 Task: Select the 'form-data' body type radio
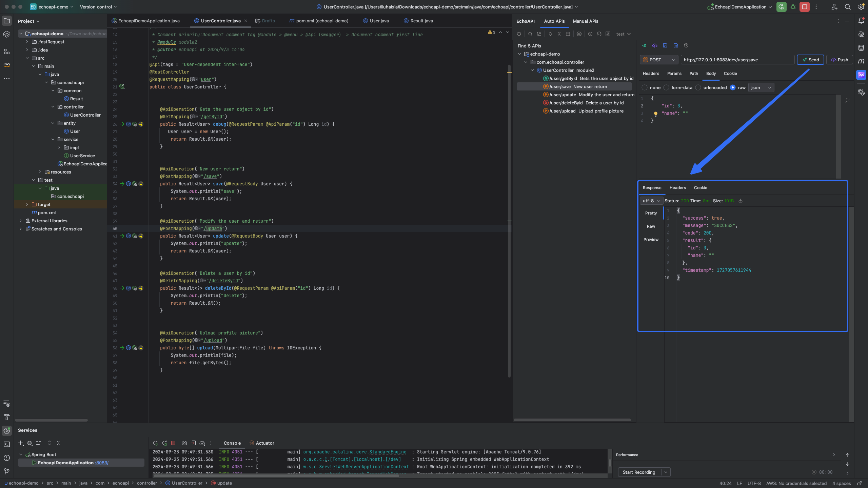[x=666, y=87]
